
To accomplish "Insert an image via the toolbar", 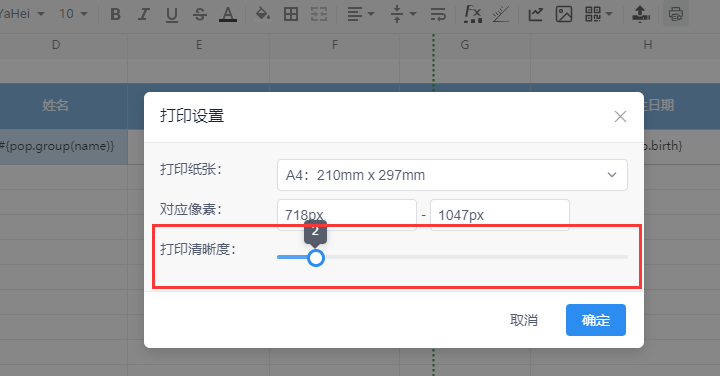I will coord(564,14).
